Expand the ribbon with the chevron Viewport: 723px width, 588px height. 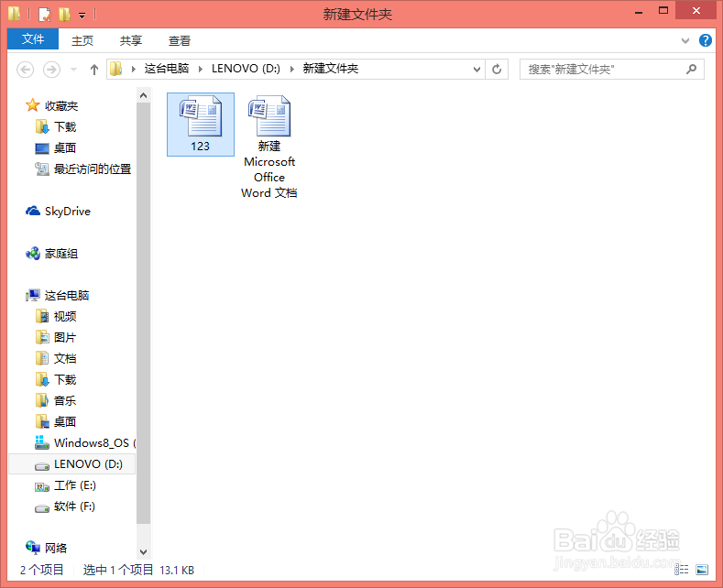point(685,40)
